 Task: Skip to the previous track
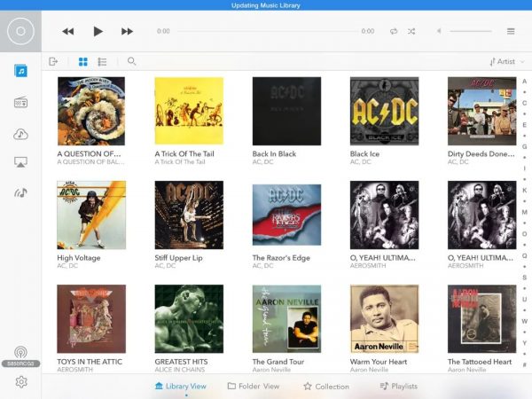[x=68, y=32]
